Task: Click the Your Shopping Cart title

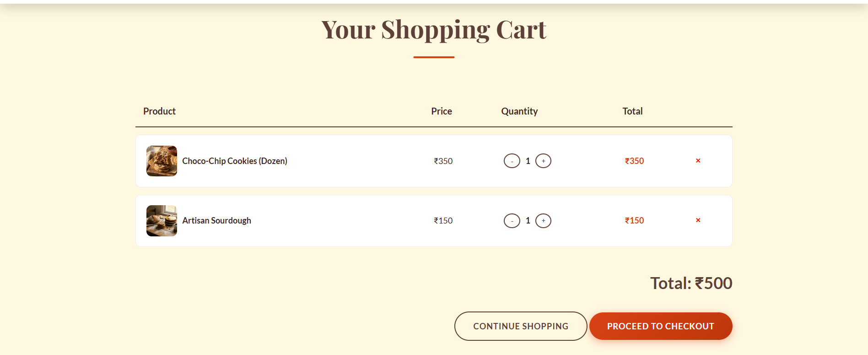Action: point(434,29)
